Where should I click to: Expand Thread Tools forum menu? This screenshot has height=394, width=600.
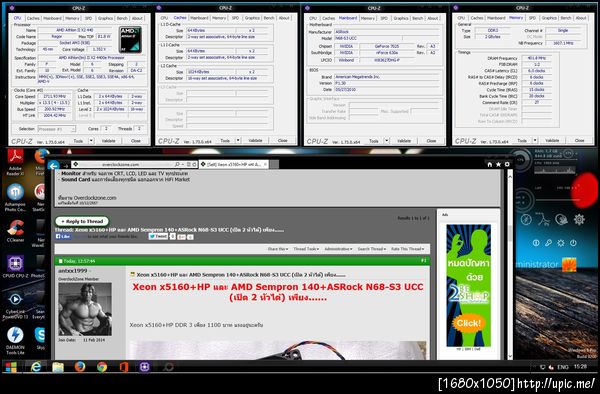pyautogui.click(x=306, y=249)
